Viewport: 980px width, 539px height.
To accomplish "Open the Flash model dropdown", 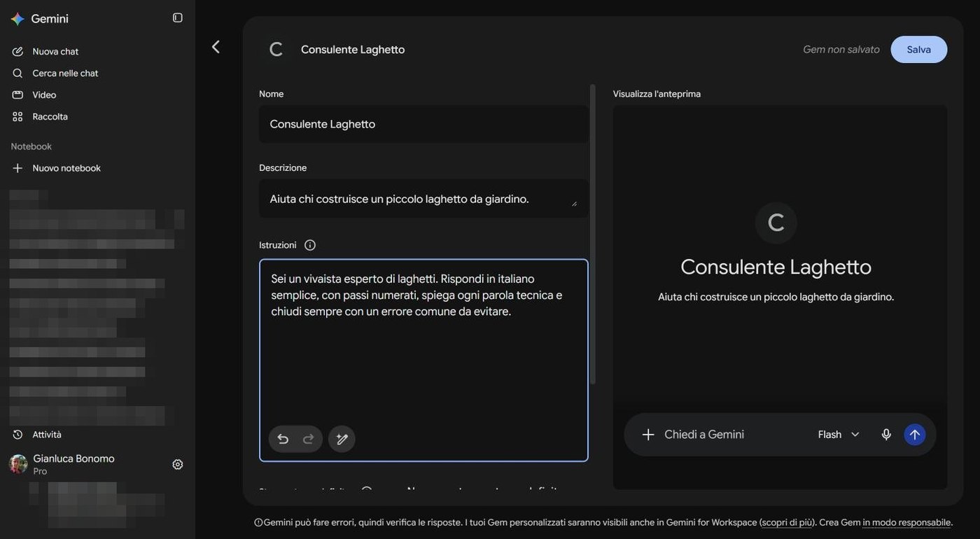I will 839,435.
